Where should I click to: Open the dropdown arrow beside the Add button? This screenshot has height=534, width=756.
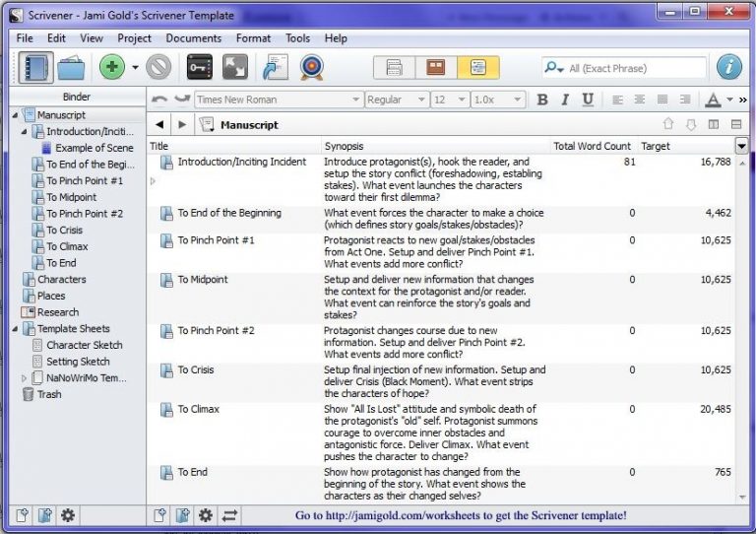135,68
